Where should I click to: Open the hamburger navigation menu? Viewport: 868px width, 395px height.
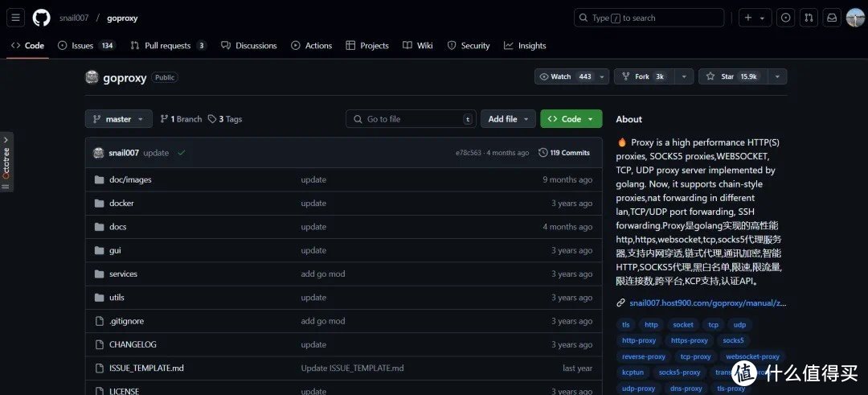[x=16, y=18]
